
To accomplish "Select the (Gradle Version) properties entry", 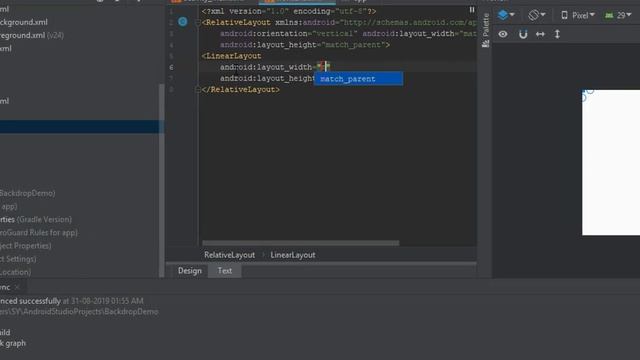I will (x=36, y=220).
